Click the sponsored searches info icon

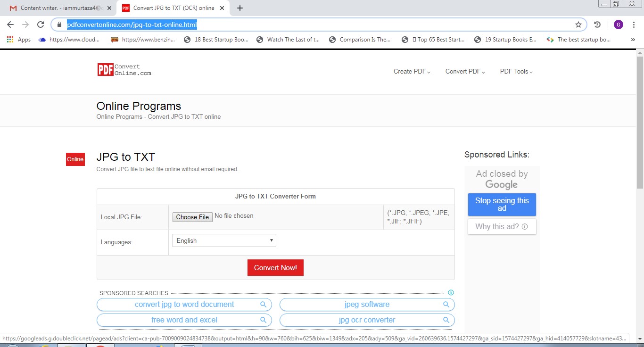tap(451, 293)
